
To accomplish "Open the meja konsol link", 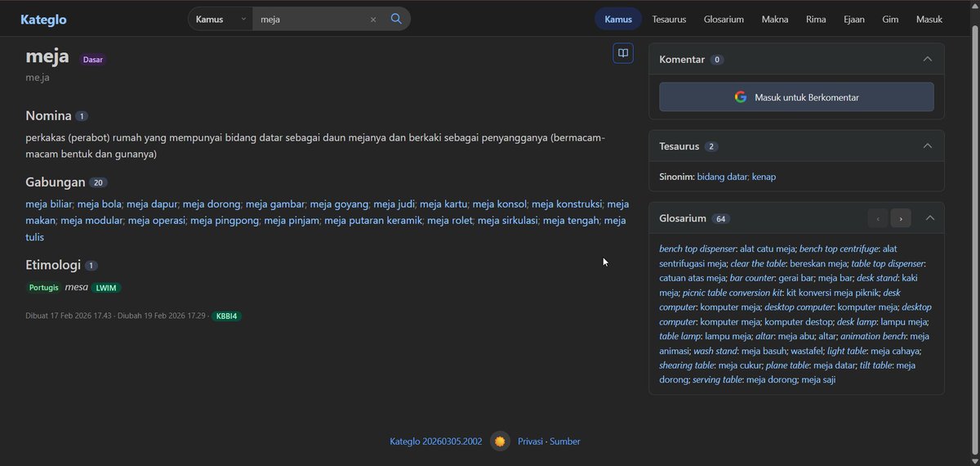I will [500, 204].
